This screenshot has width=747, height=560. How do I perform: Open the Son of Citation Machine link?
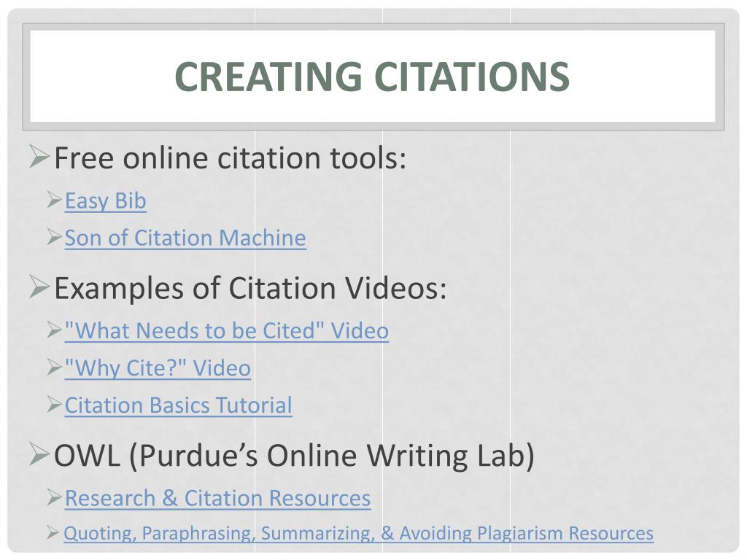coord(185,238)
